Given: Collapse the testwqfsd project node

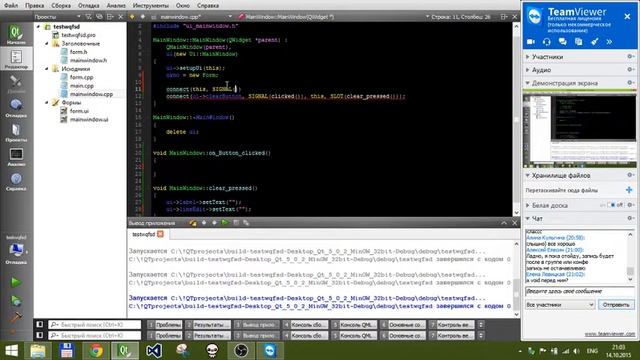Looking at the screenshot, I should tap(39, 27).
